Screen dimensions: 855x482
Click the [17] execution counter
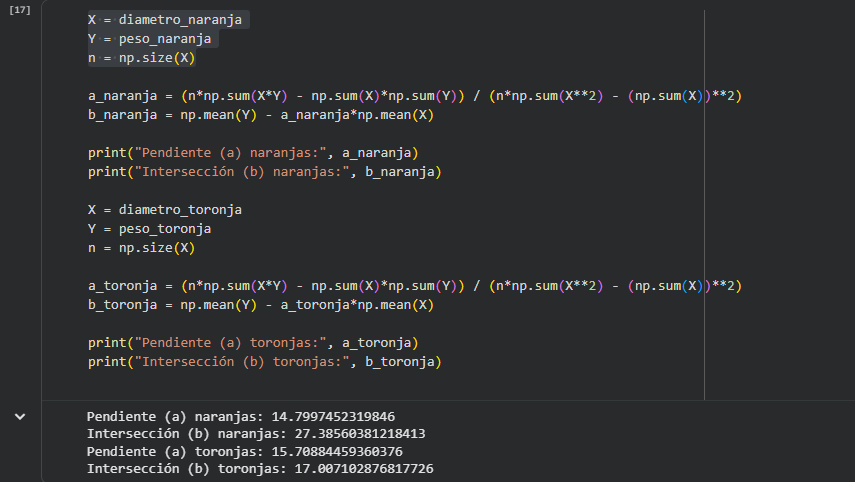(x=20, y=10)
